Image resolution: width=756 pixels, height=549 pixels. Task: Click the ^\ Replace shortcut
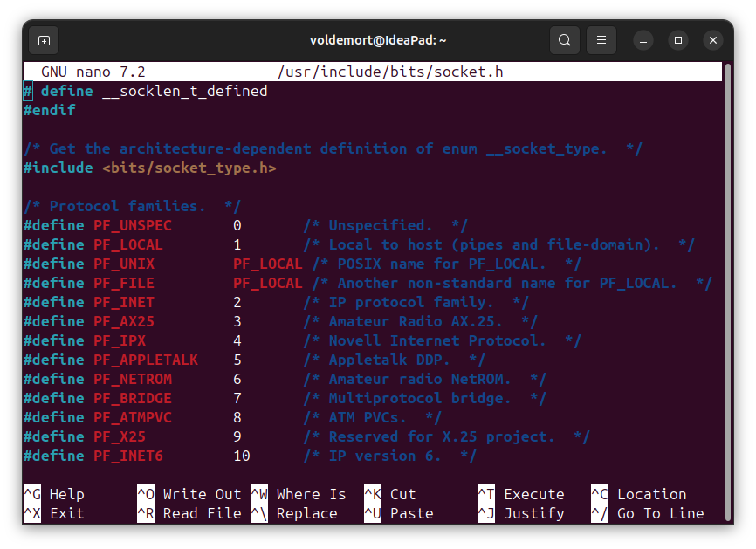294,514
